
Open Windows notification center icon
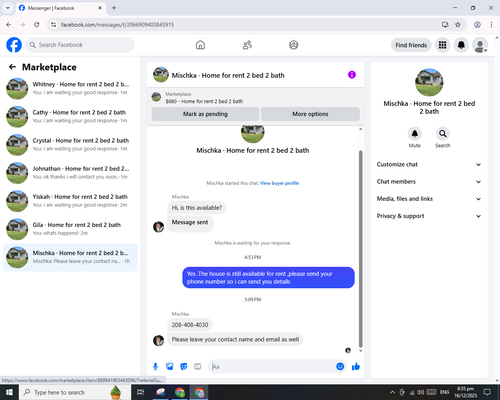coord(487,392)
